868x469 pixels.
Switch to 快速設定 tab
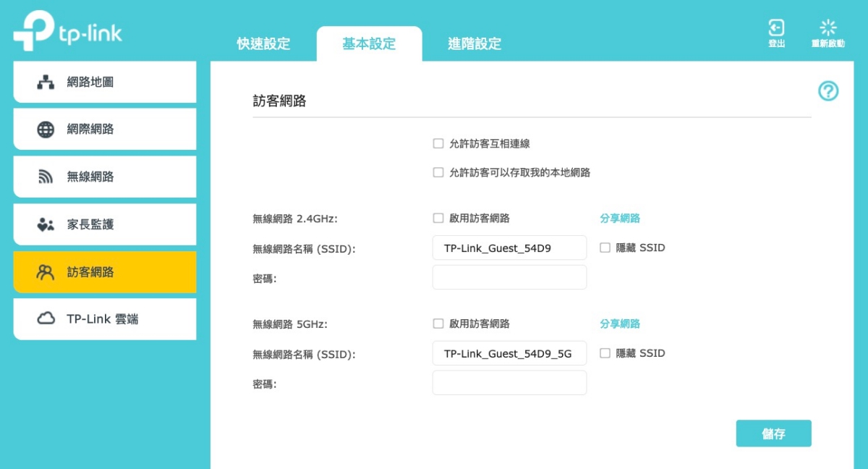pos(263,43)
